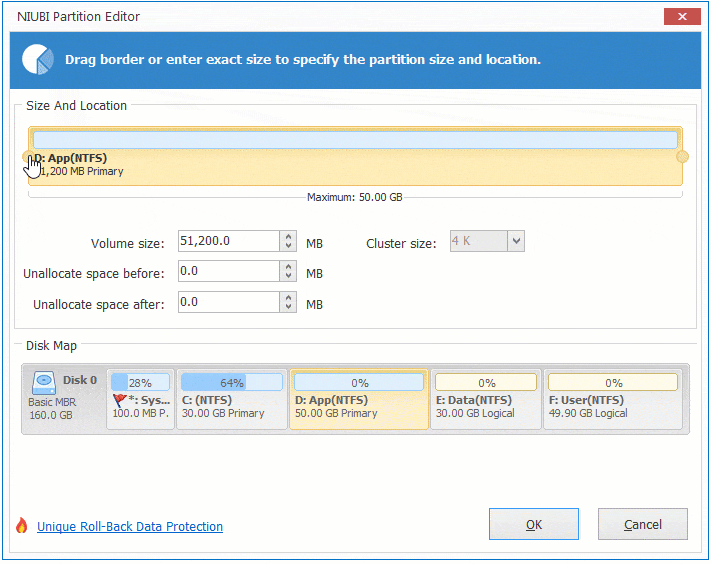
Task: Increase Unallocate space after value
Action: 288,297
